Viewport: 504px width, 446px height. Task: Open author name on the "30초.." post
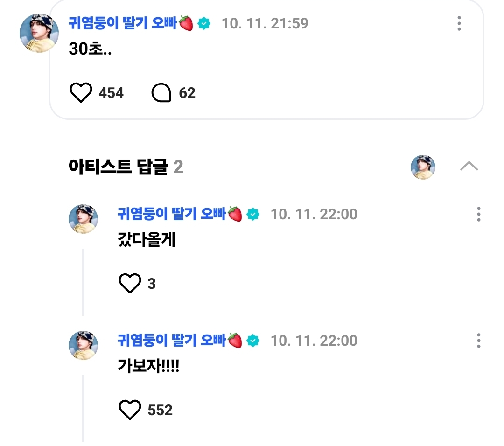click(123, 23)
